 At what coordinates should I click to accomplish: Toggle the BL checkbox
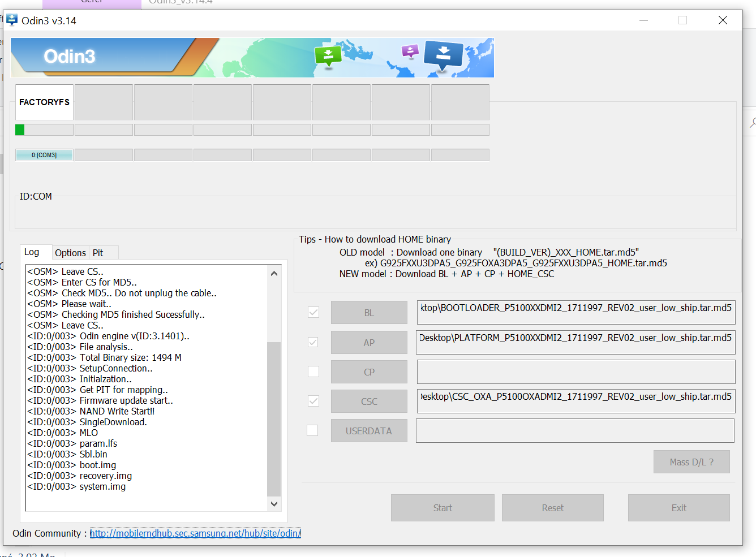coord(313,313)
